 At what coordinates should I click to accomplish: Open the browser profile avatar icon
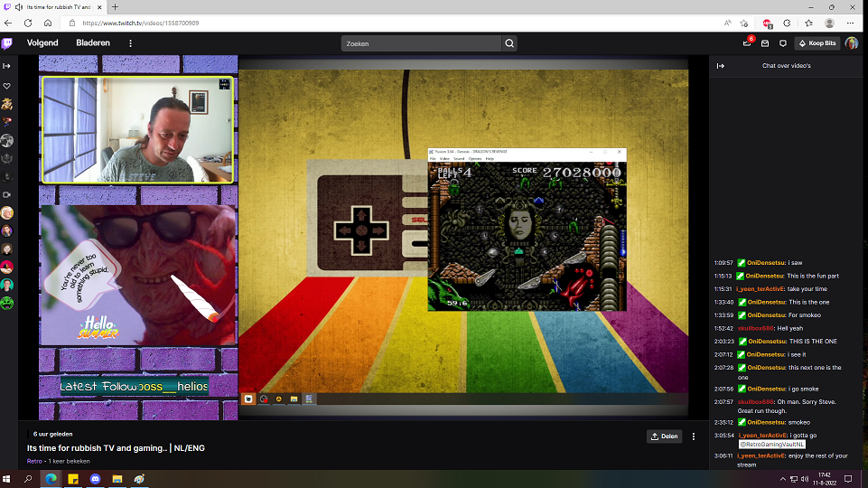(x=829, y=23)
